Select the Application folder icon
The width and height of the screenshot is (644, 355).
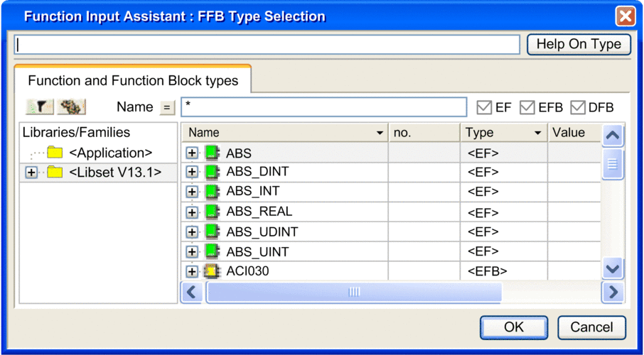point(54,153)
